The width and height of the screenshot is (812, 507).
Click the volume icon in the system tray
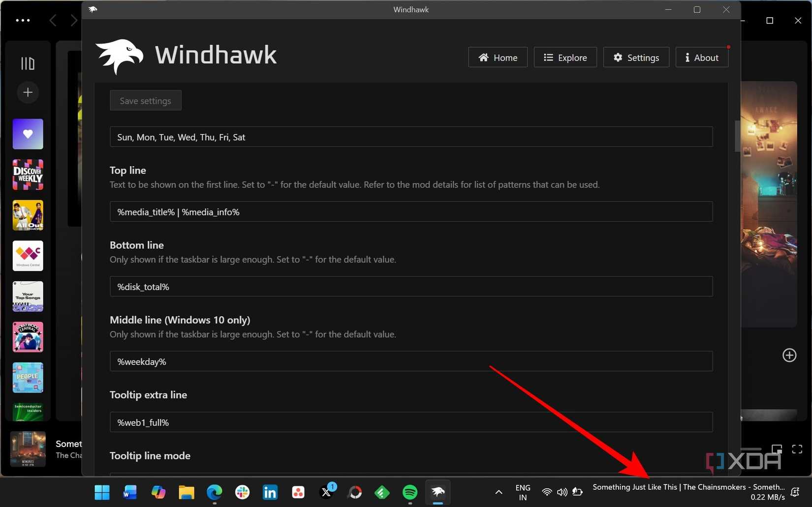coord(562,492)
